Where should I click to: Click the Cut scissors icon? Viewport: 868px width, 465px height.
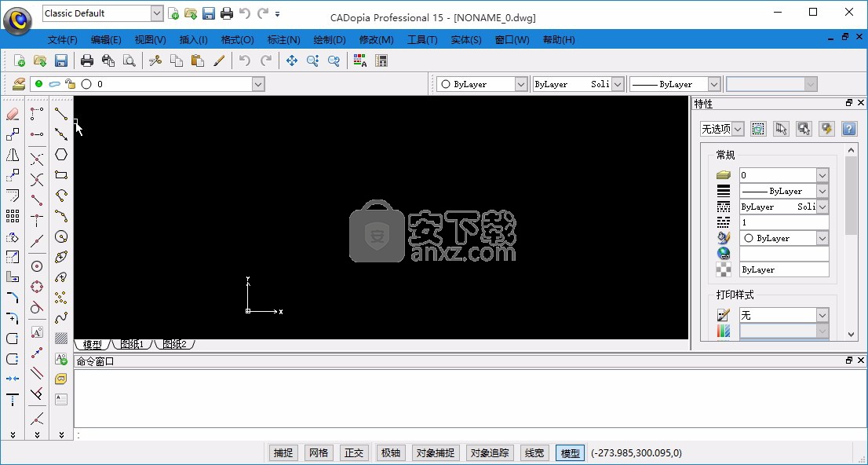[x=155, y=61]
